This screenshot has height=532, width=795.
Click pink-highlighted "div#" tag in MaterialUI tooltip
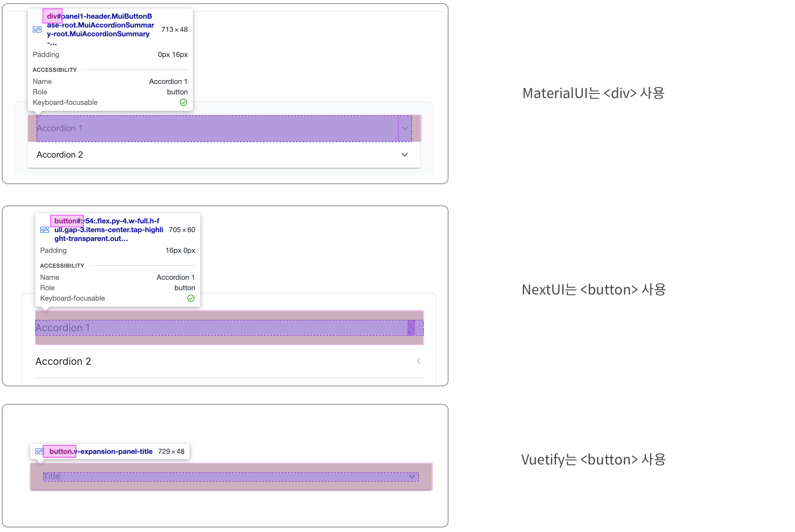(53, 16)
